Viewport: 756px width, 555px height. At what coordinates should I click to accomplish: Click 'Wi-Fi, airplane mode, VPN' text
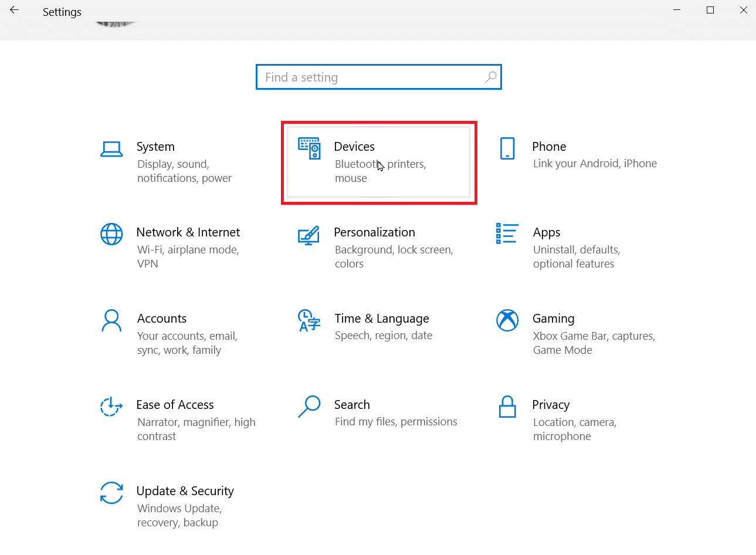pos(188,257)
